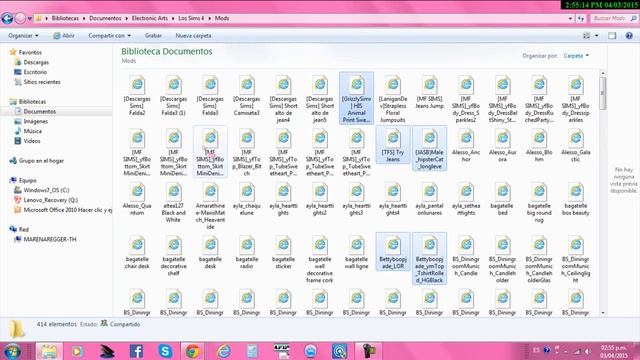Go back with the Back arrow button

coord(7,18)
